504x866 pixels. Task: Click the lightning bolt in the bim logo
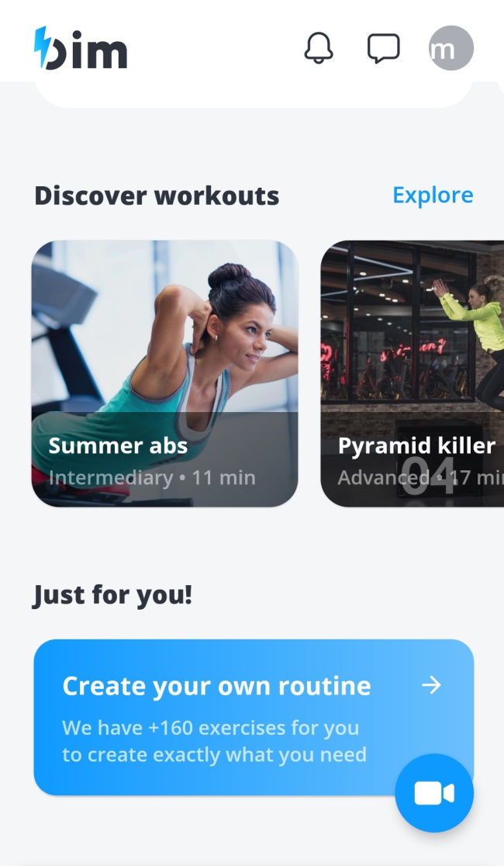tap(43, 47)
